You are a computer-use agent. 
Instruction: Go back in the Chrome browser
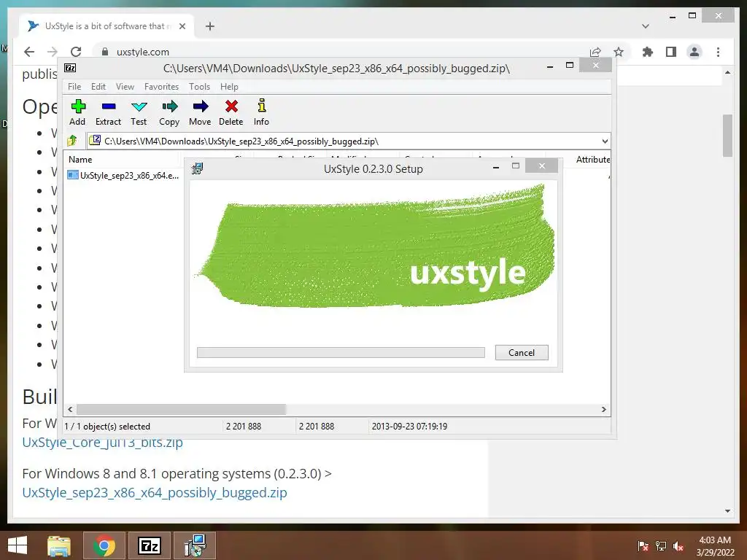point(29,52)
